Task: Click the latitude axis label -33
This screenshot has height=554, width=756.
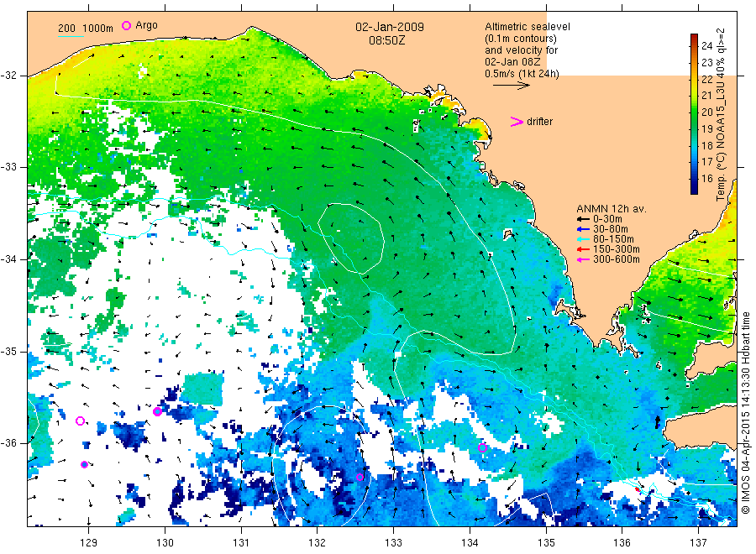Action: 9,167
